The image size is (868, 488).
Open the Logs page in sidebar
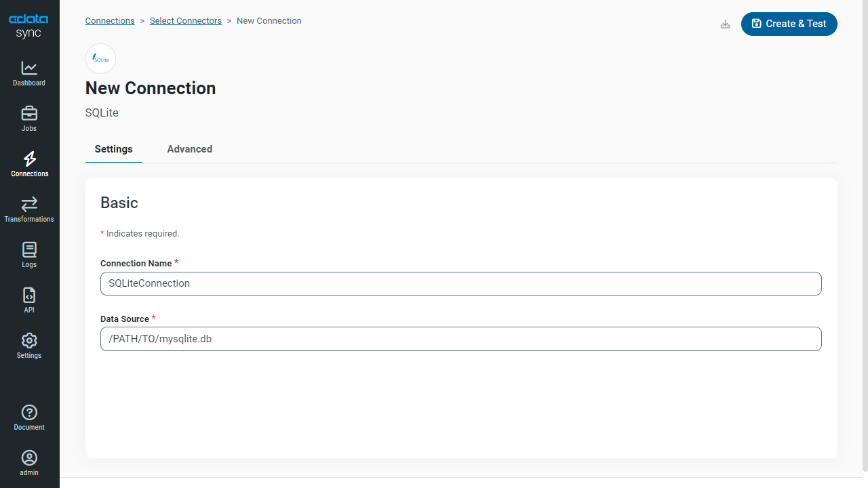click(x=29, y=256)
